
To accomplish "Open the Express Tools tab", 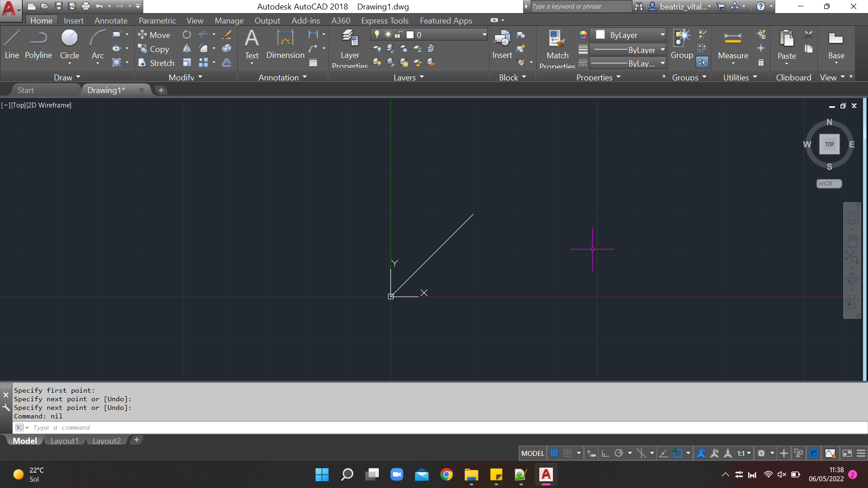I will (x=385, y=20).
